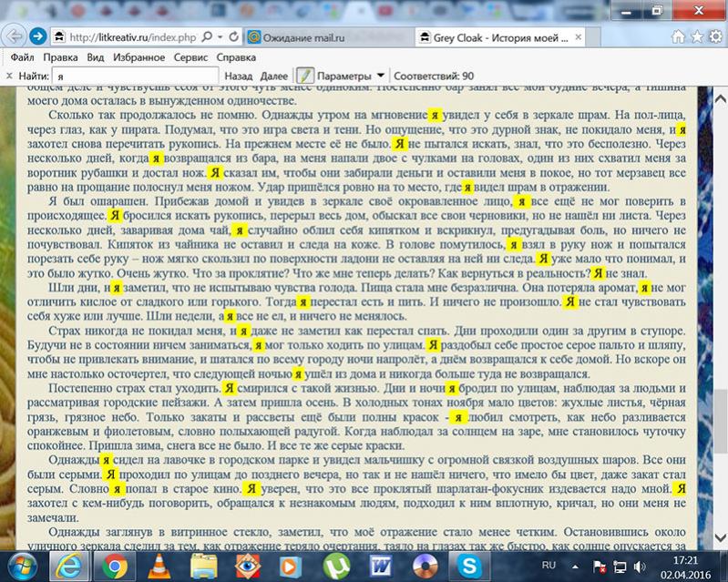
Task: Refresh the page using the reload icon
Action: coord(235,37)
